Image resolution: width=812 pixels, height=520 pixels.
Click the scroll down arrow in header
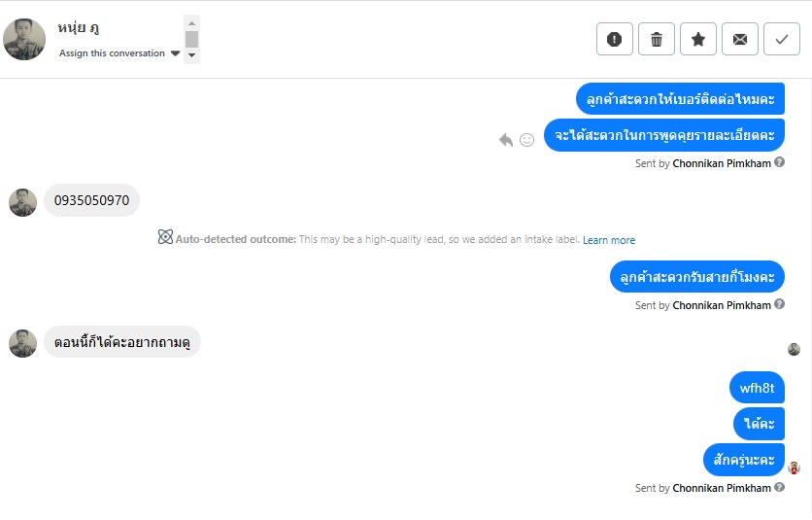click(x=191, y=55)
